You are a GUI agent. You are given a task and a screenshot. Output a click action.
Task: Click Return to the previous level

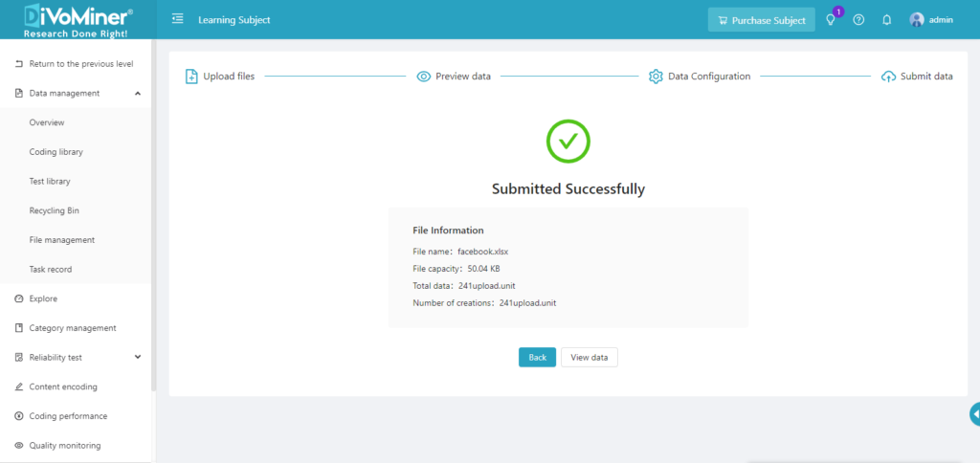point(81,64)
